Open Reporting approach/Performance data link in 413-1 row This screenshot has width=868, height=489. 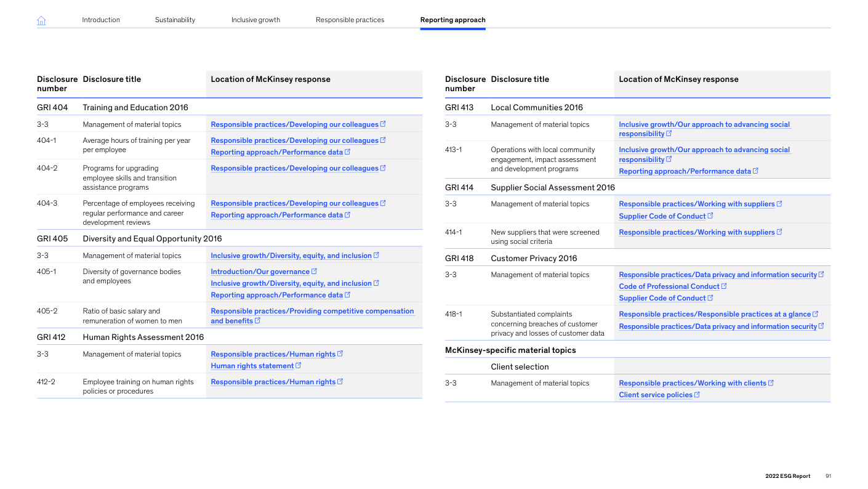pyautogui.click(x=685, y=171)
